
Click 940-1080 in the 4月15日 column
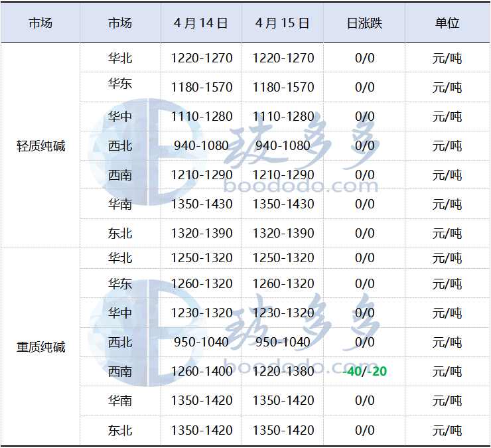click(283, 146)
